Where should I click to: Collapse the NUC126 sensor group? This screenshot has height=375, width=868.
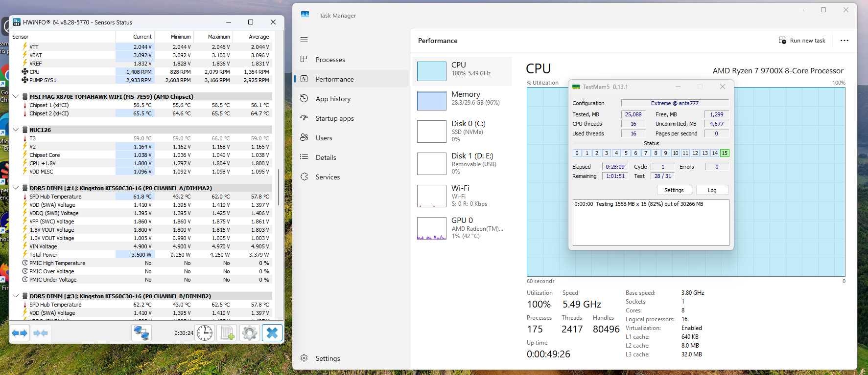pos(16,130)
